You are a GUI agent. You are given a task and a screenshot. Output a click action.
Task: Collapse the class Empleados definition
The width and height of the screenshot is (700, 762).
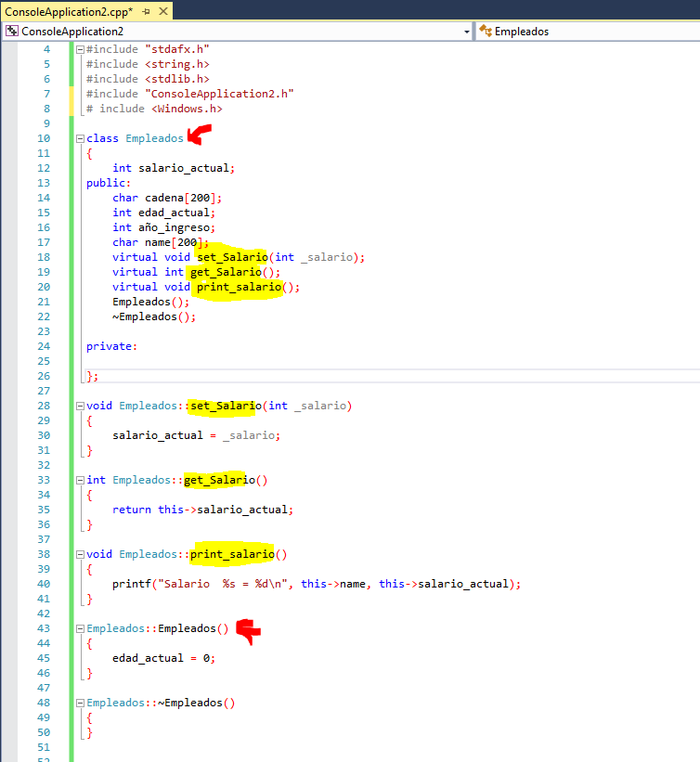[80, 138]
